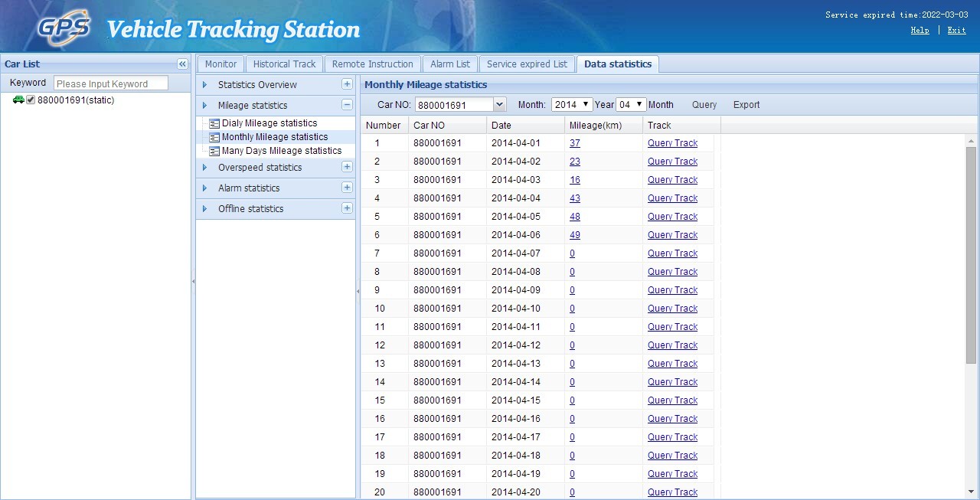Open Query Track for 2014-04-20
The height and width of the screenshot is (500, 980).
pyautogui.click(x=672, y=492)
